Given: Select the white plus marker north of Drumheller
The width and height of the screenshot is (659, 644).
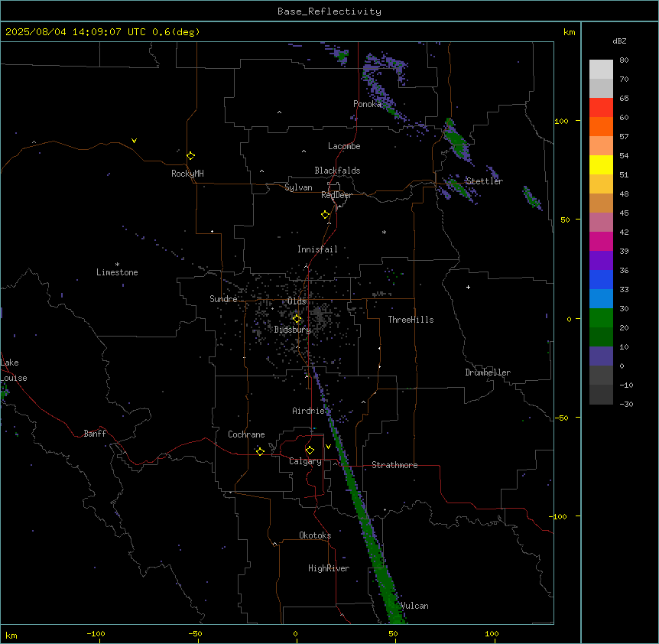Looking at the screenshot, I should [468, 287].
